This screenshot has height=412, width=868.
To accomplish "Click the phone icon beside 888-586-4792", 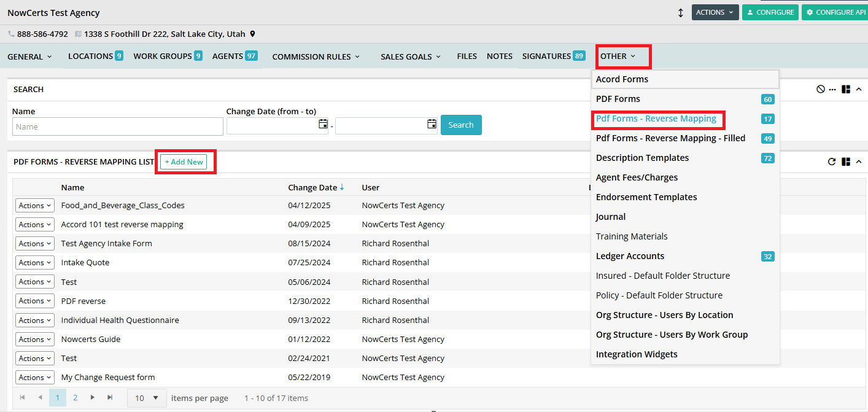I will point(11,34).
